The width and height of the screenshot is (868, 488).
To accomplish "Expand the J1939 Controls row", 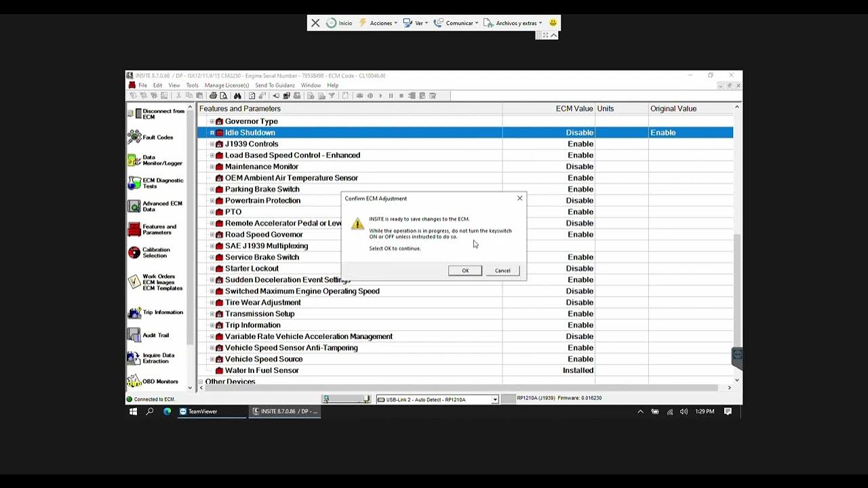I will pyautogui.click(x=212, y=144).
